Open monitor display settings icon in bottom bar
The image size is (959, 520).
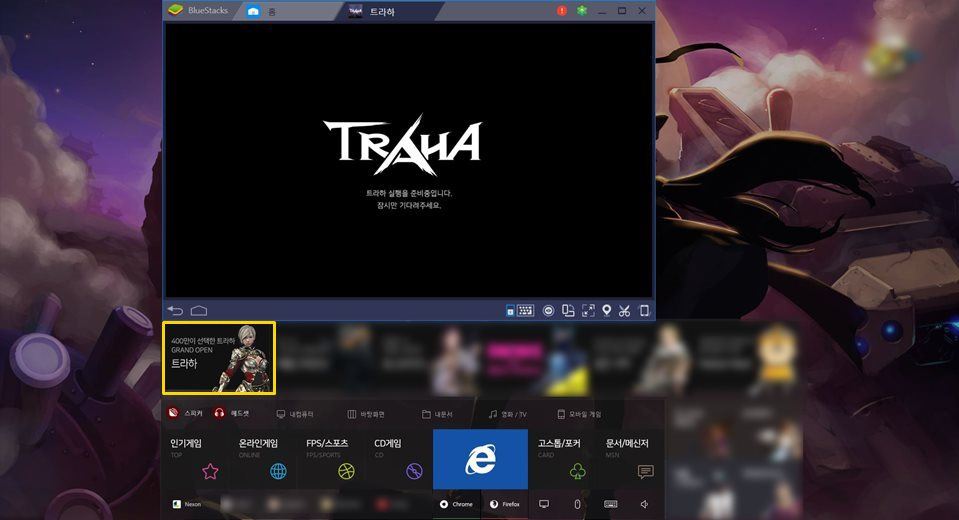pos(544,504)
